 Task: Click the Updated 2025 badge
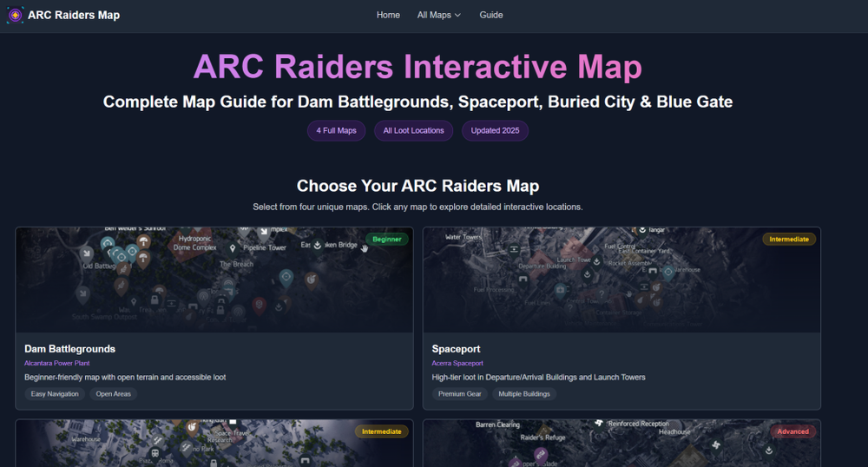(495, 130)
